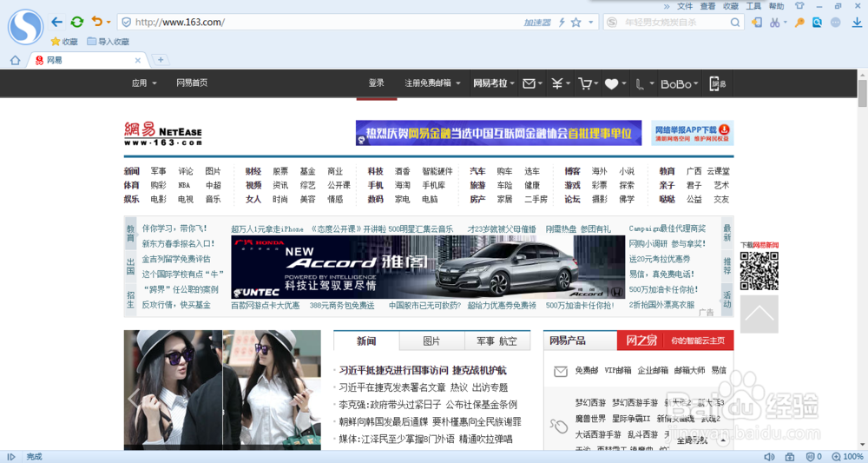Open a new tab with plus button
868x463 pixels.
161,60
